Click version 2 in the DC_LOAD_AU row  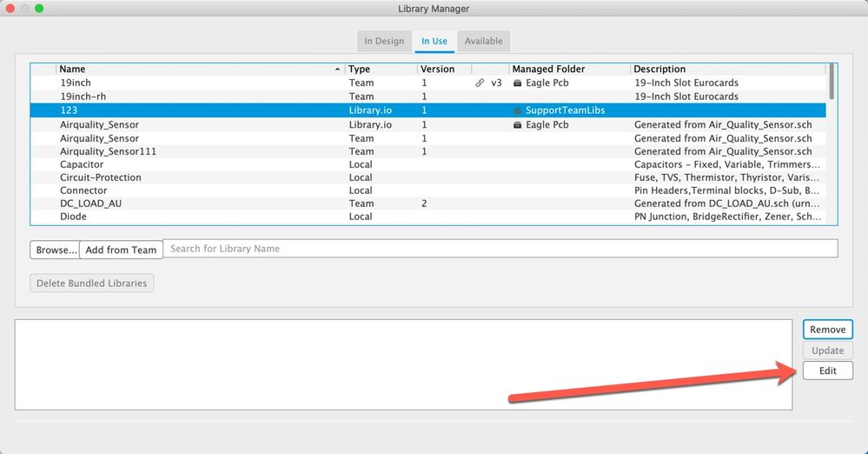424,204
